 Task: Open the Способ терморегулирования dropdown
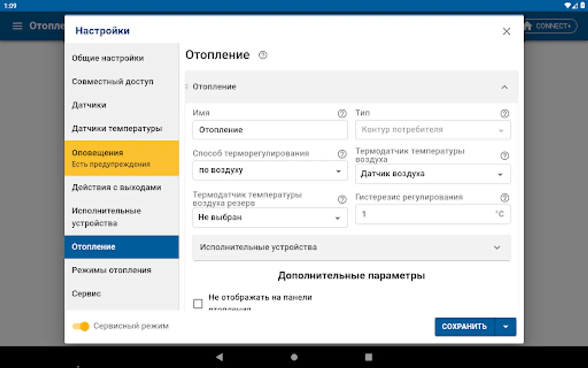[x=270, y=171]
